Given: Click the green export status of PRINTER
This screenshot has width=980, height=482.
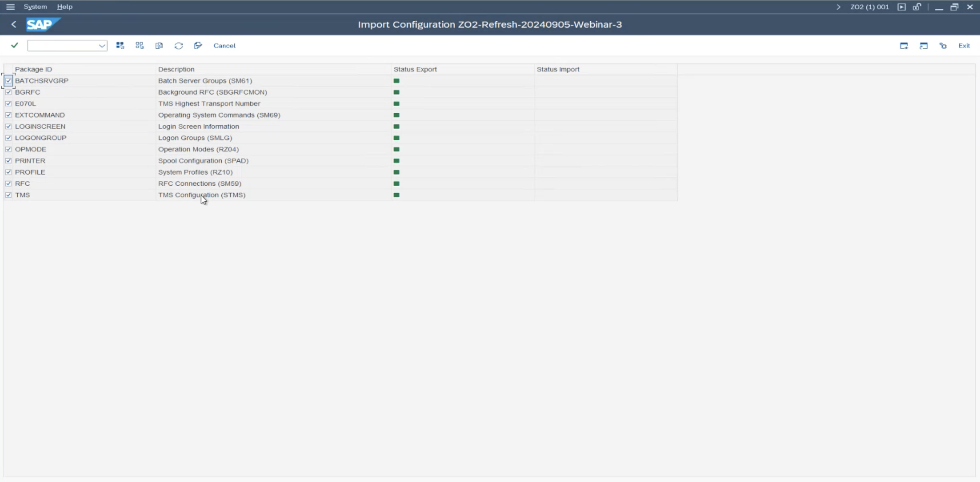Looking at the screenshot, I should [x=396, y=161].
